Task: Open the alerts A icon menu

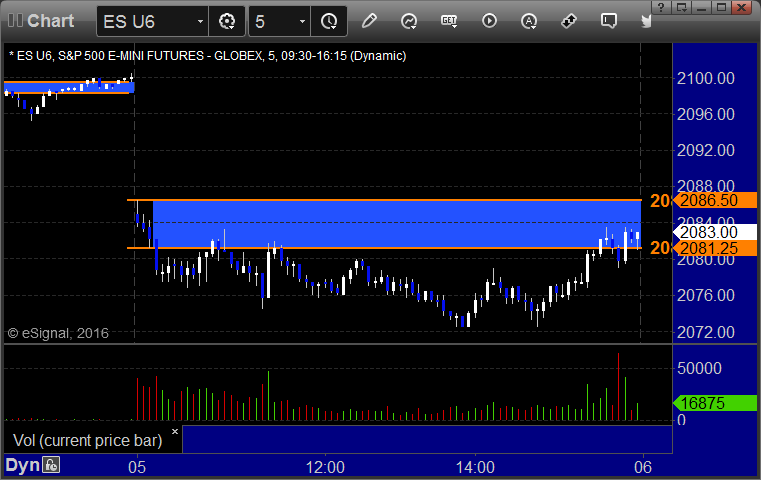Action: click(x=529, y=21)
